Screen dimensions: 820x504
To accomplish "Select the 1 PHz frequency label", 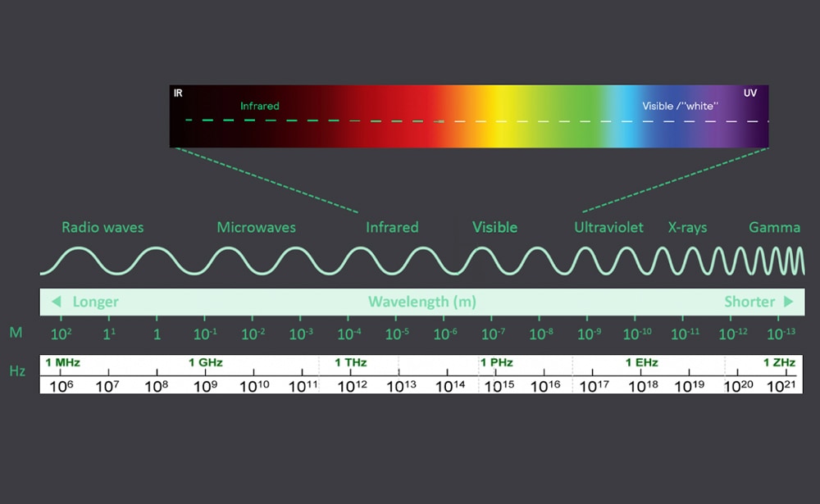I will (496, 362).
